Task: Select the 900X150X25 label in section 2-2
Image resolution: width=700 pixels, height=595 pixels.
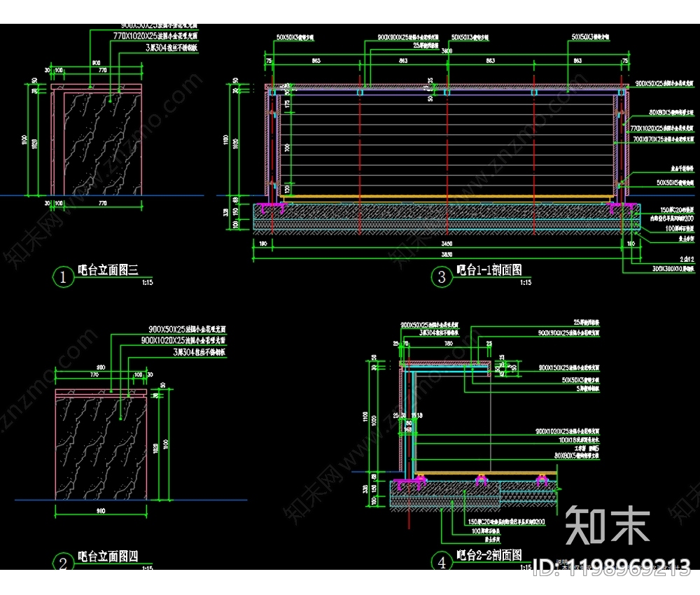Action: tap(568, 367)
